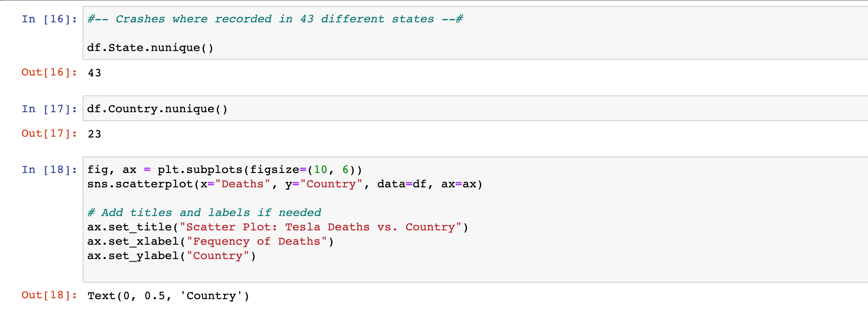Image resolution: width=868 pixels, height=319 pixels.
Task: Select the Out[16] output prompt
Action: tap(49, 73)
